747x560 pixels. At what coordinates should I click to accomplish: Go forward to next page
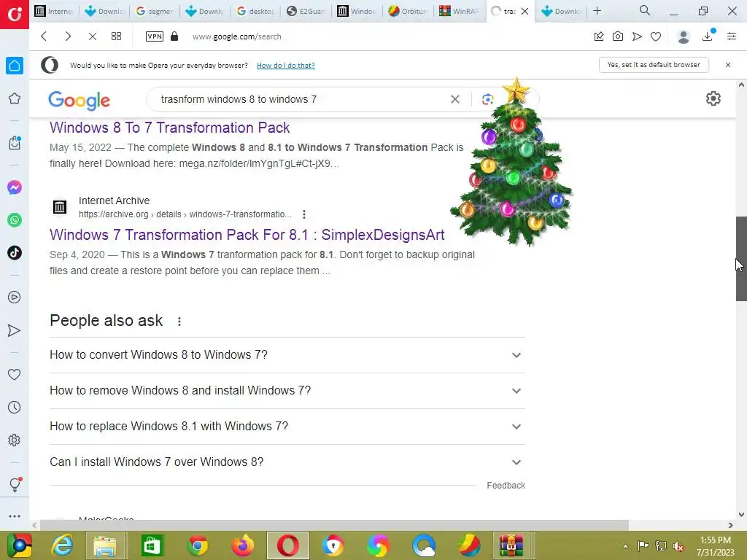pyautogui.click(x=68, y=36)
